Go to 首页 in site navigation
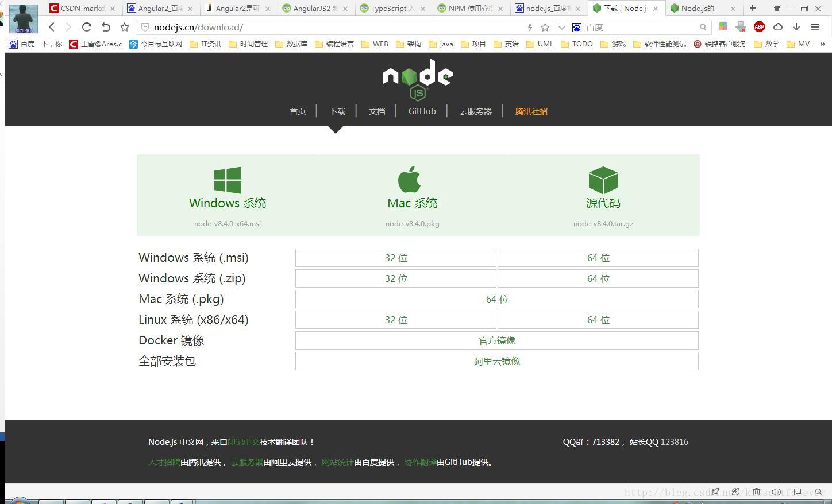The image size is (832, 504). click(x=298, y=111)
